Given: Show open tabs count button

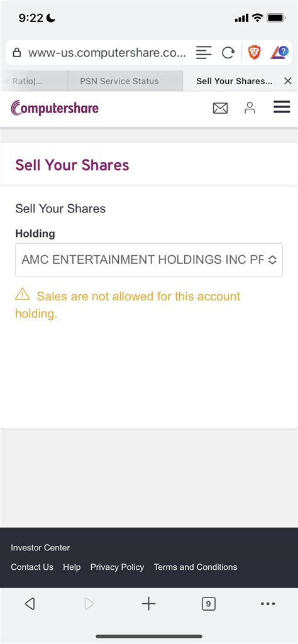Looking at the screenshot, I should click(208, 604).
